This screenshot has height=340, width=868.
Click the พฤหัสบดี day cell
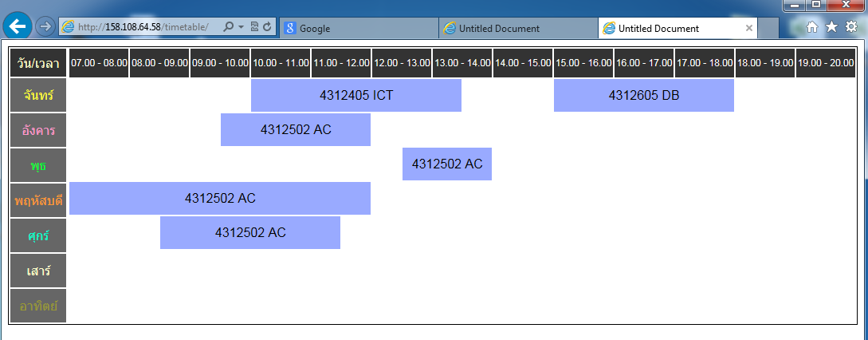[x=38, y=200]
